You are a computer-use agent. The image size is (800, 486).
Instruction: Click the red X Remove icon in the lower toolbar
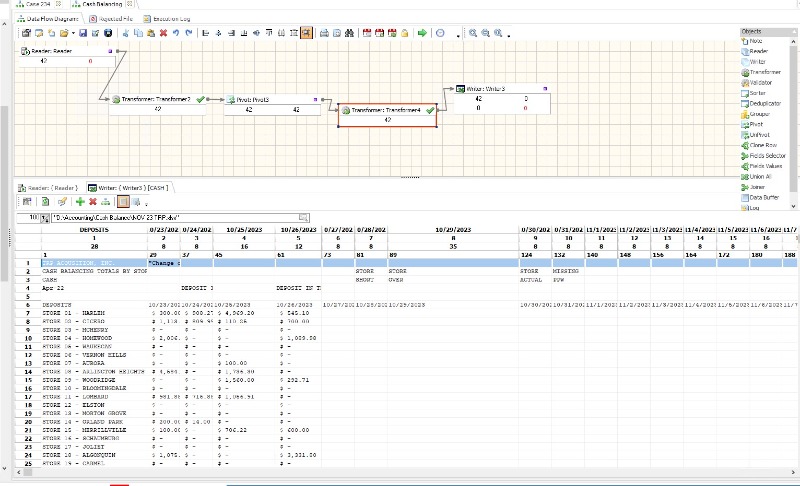tap(92, 202)
